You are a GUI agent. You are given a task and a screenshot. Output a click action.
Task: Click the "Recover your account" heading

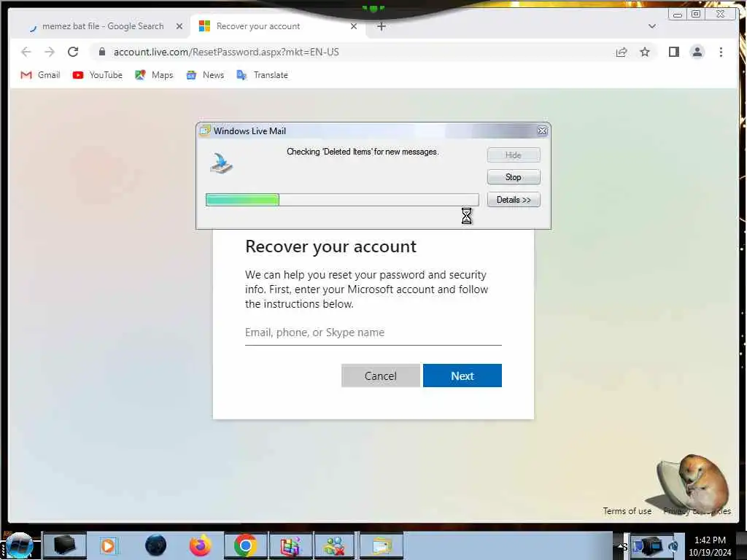(x=330, y=246)
